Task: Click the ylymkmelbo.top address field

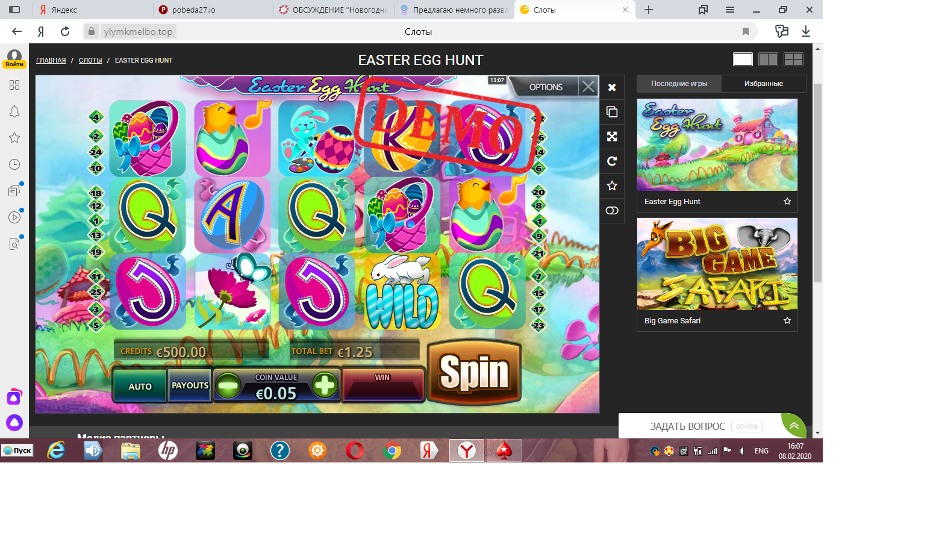Action: 138,31
